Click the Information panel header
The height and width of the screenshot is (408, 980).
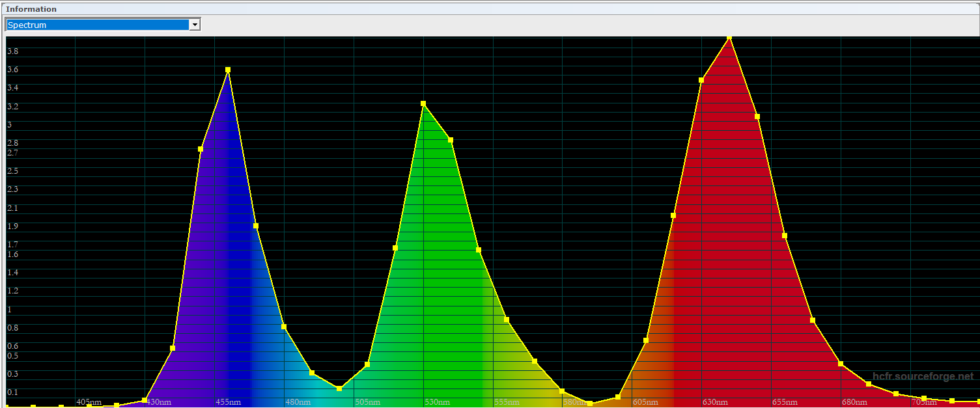(31, 9)
